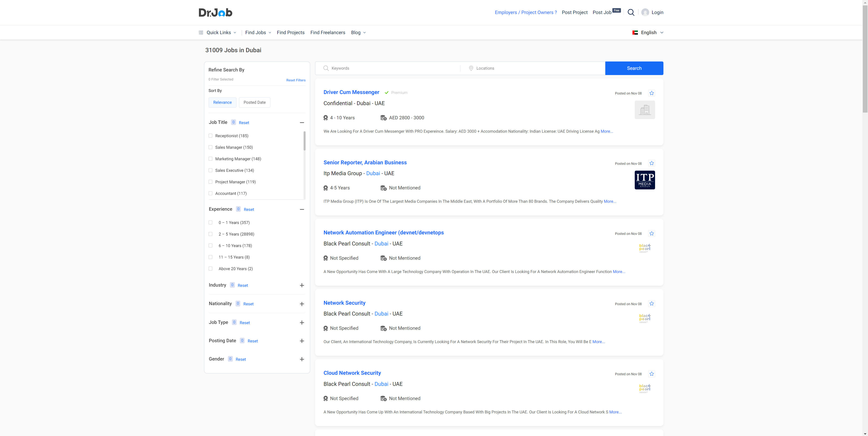Select the Above 20 Years checkbox

(x=210, y=269)
